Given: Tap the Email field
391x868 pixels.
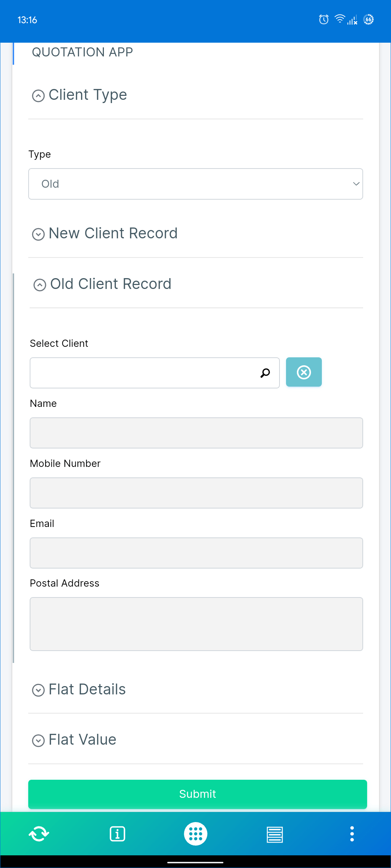Looking at the screenshot, I should pos(196,553).
